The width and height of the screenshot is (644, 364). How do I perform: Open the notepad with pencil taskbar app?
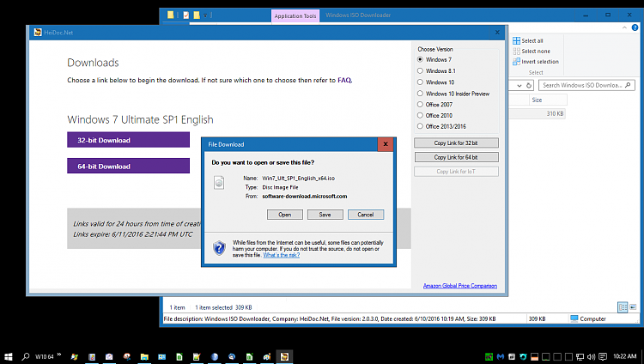[197, 356]
